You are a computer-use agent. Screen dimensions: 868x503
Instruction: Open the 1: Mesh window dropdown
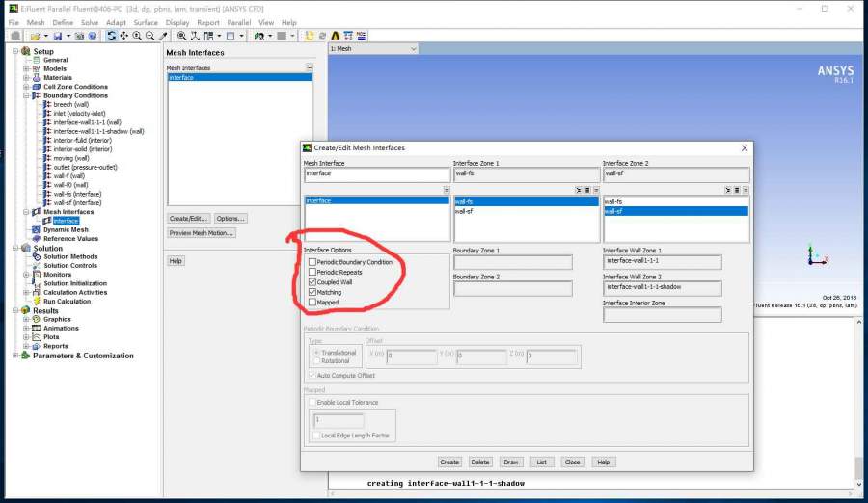(413, 49)
